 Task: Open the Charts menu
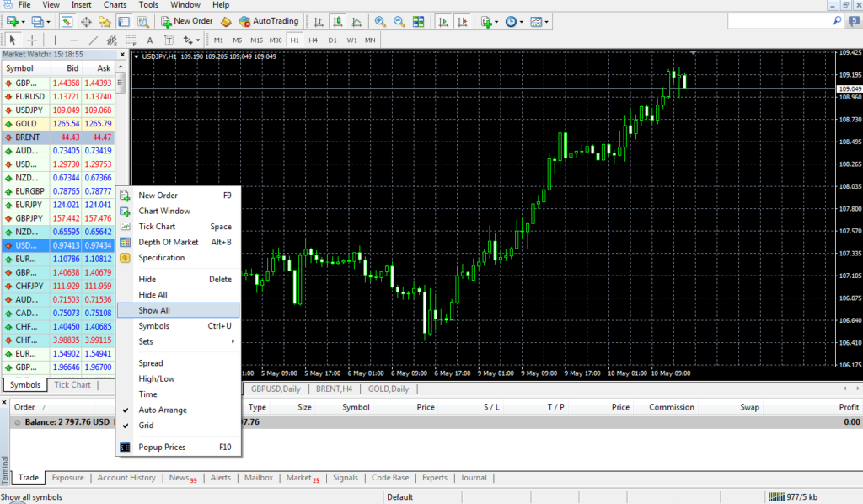click(115, 4)
